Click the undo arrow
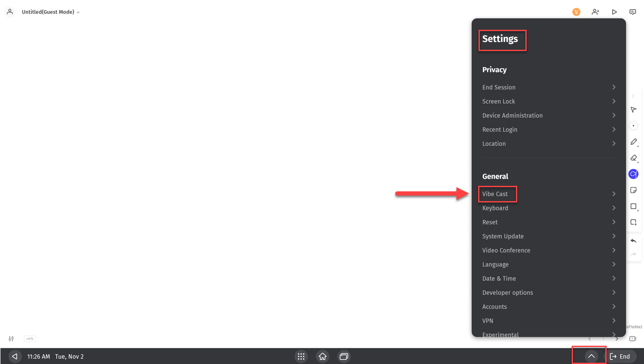Image resolution: width=644 pixels, height=364 pixels. (x=633, y=241)
